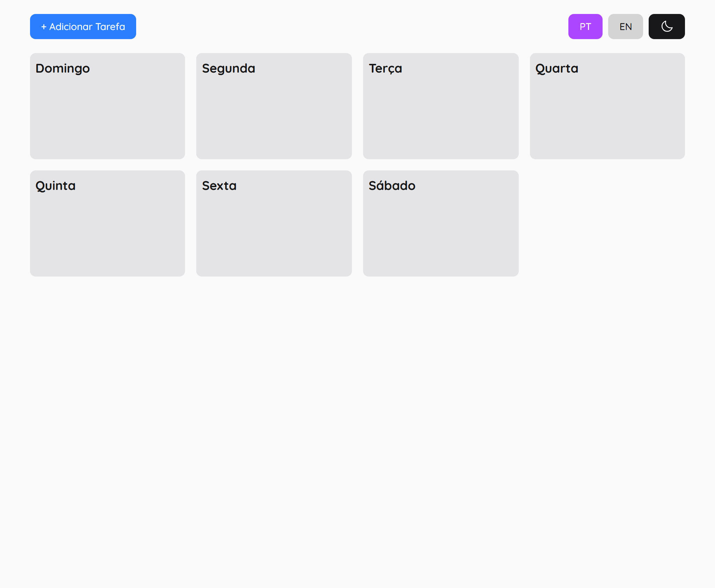Click the Sexta heading
Image resolution: width=715 pixels, height=588 pixels.
[x=219, y=186]
